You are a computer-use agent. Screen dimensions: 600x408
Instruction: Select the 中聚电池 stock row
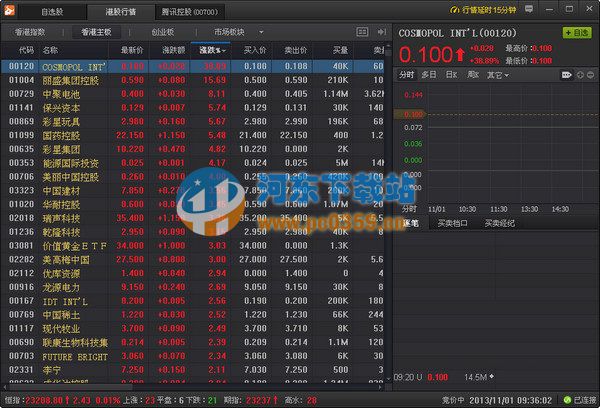pyautogui.click(x=193, y=94)
